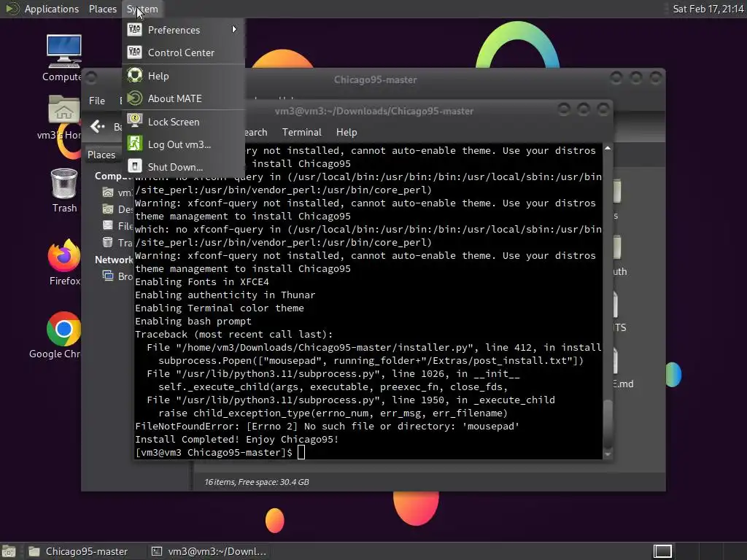Click the About MATE logo icon
This screenshot has width=747, height=560.
pyautogui.click(x=135, y=98)
